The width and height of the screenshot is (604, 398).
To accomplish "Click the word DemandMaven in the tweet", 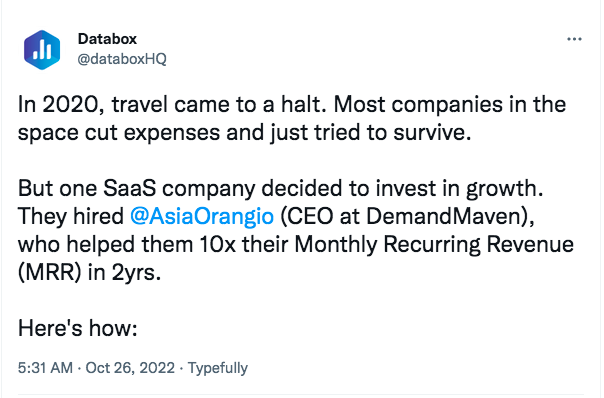I will [x=446, y=216].
